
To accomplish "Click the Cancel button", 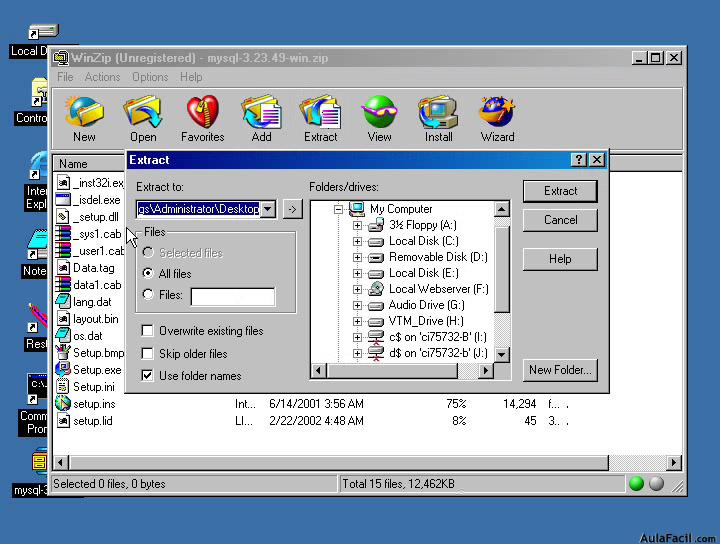I will click(x=560, y=220).
